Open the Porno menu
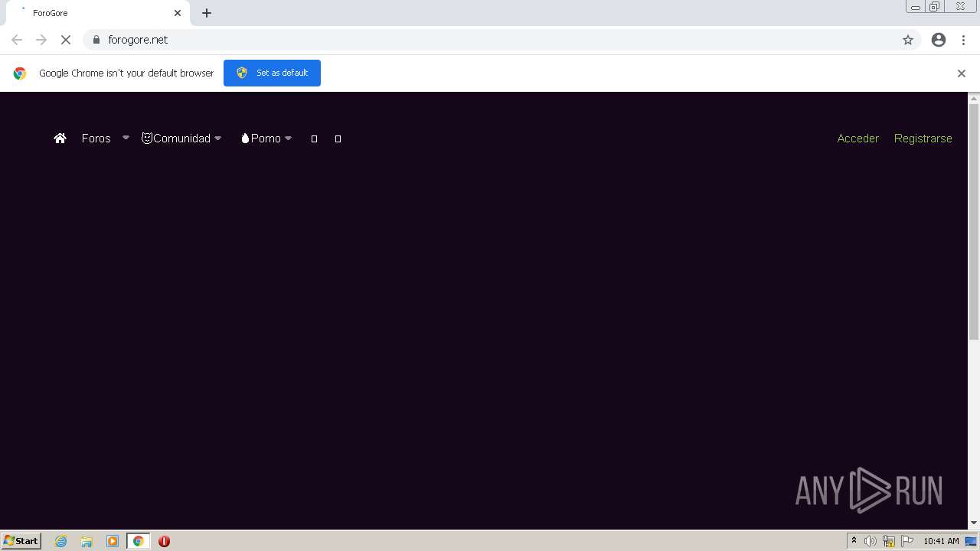Image resolution: width=980 pixels, height=551 pixels. tap(260, 139)
